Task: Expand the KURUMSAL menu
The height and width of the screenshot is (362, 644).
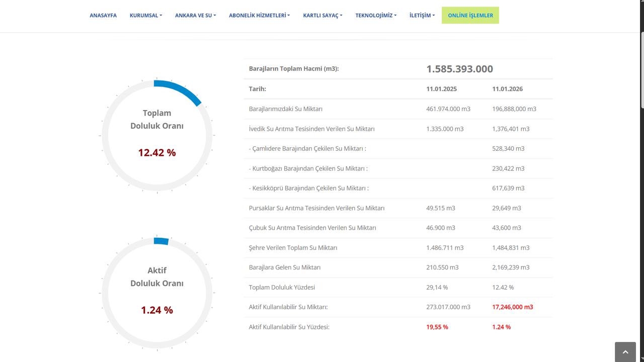Action: click(x=145, y=16)
